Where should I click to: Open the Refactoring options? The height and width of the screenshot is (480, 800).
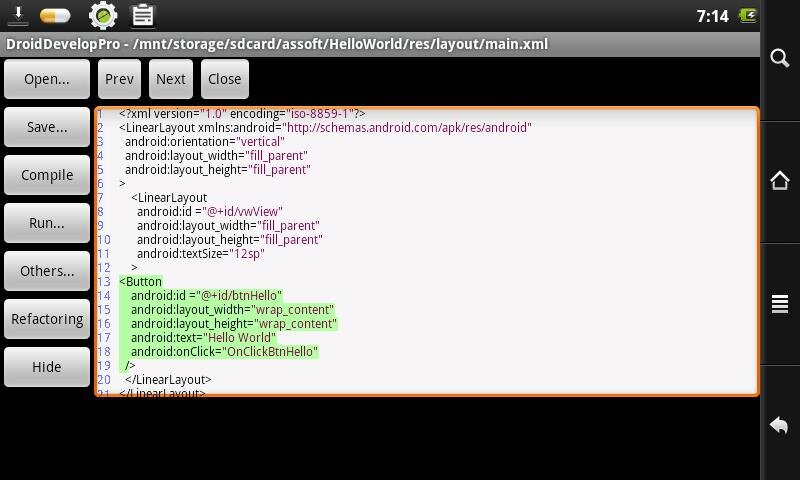(47, 319)
